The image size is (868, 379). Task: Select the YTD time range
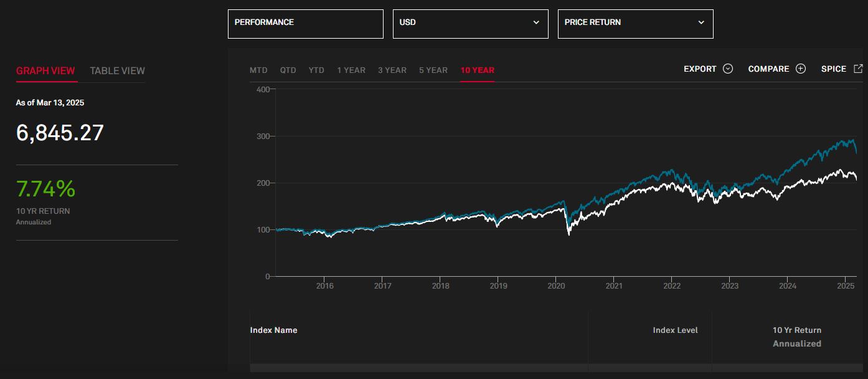(x=316, y=70)
